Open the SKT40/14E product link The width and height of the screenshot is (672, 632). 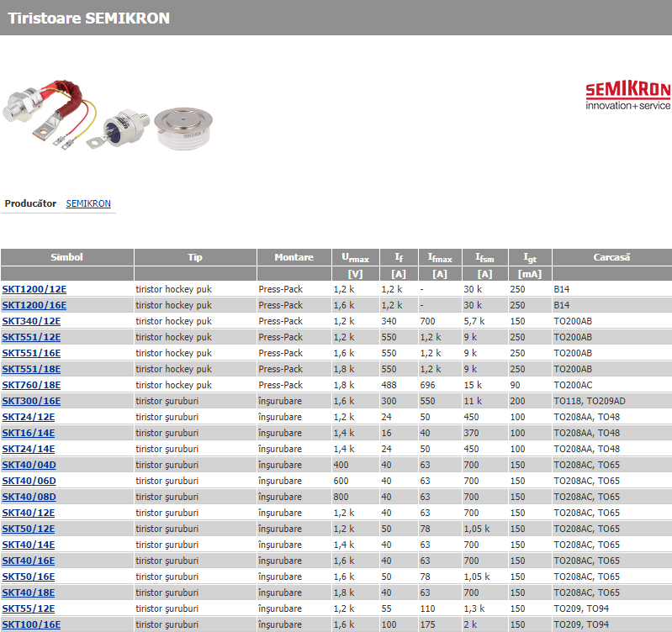click(x=29, y=545)
